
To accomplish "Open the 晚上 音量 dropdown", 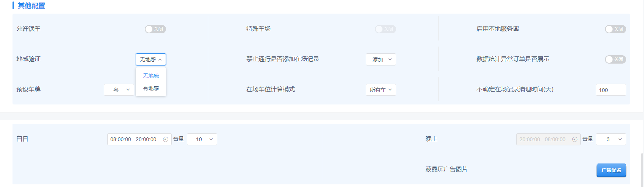I will (611, 139).
